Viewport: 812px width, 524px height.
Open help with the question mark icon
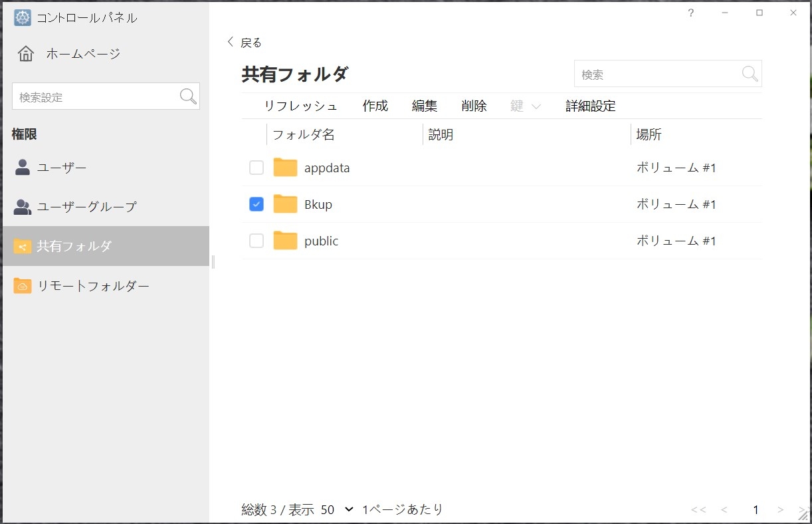[x=691, y=13]
